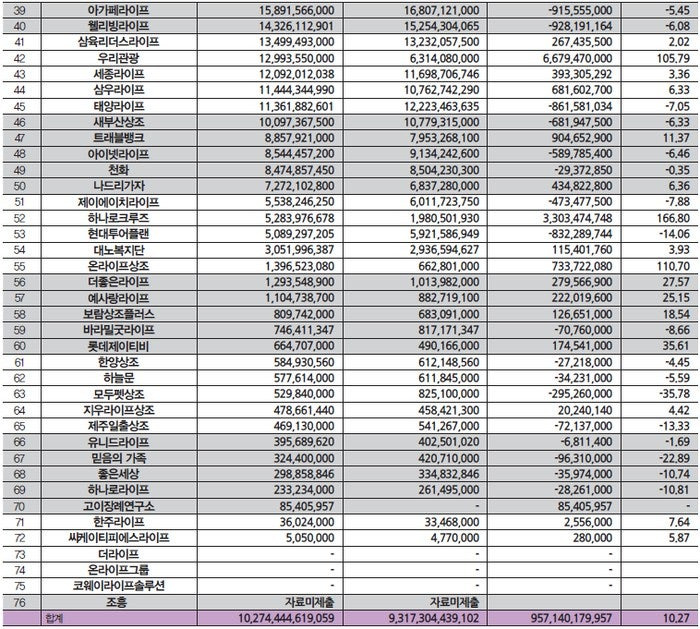The image size is (700, 629).
Task: Select value 9,134,242,600 for 아이넷라이프
Action: (444, 154)
